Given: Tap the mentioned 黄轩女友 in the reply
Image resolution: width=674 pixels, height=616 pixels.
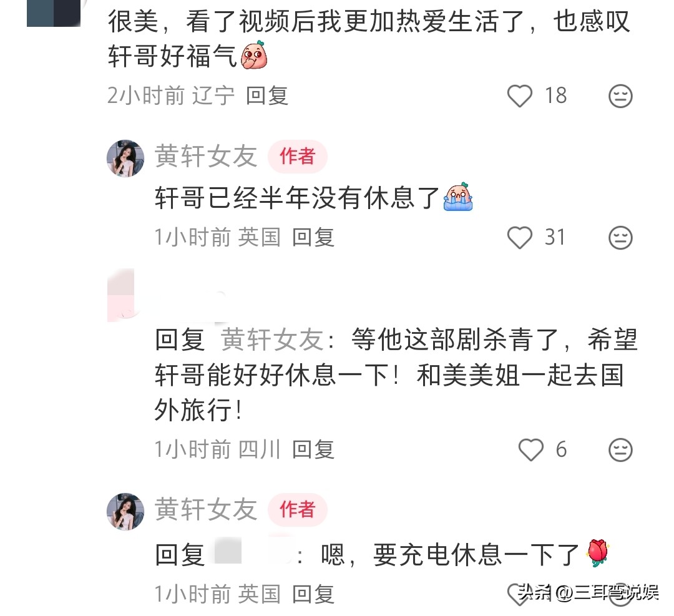Looking at the screenshot, I should [x=273, y=340].
